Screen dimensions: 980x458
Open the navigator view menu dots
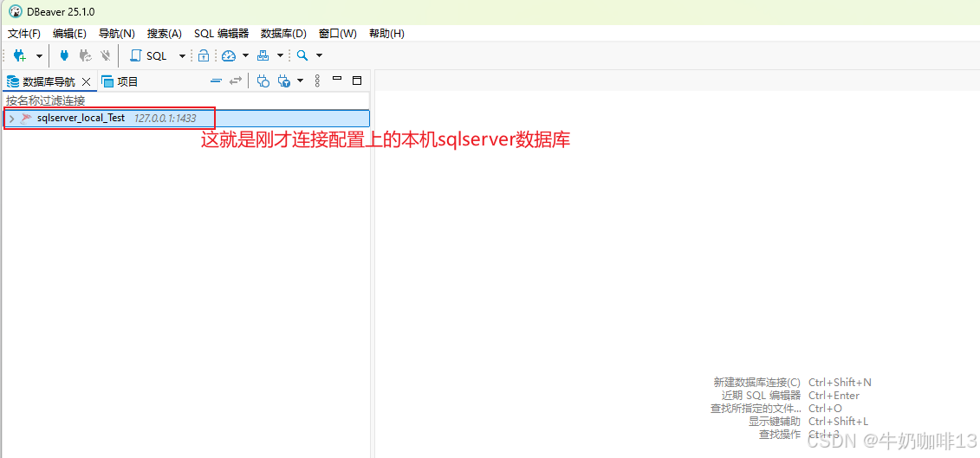(x=317, y=81)
